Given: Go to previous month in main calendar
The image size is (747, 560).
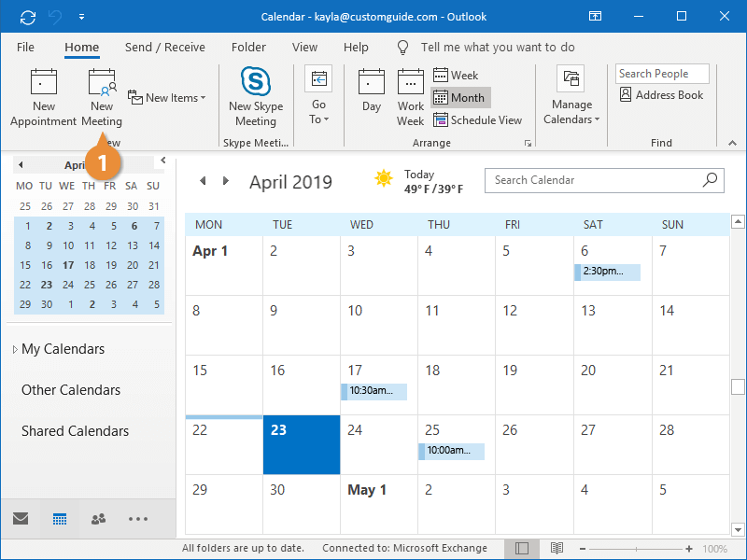Looking at the screenshot, I should click(x=203, y=180).
